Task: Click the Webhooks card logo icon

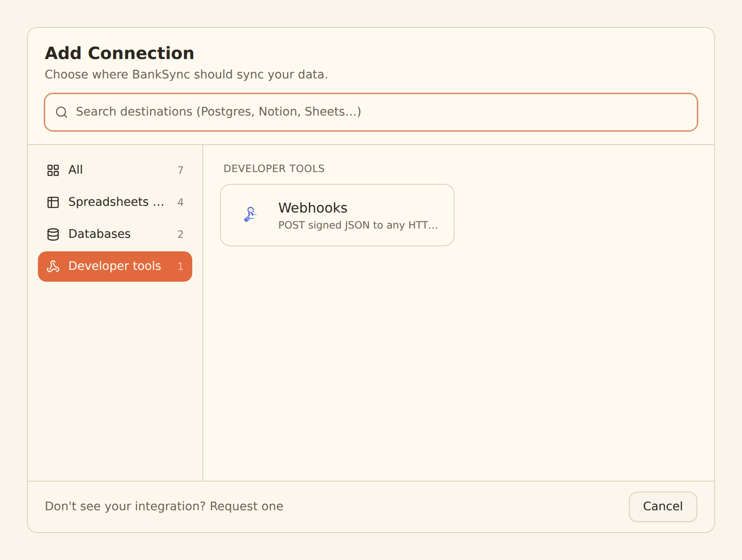Action: click(250, 215)
